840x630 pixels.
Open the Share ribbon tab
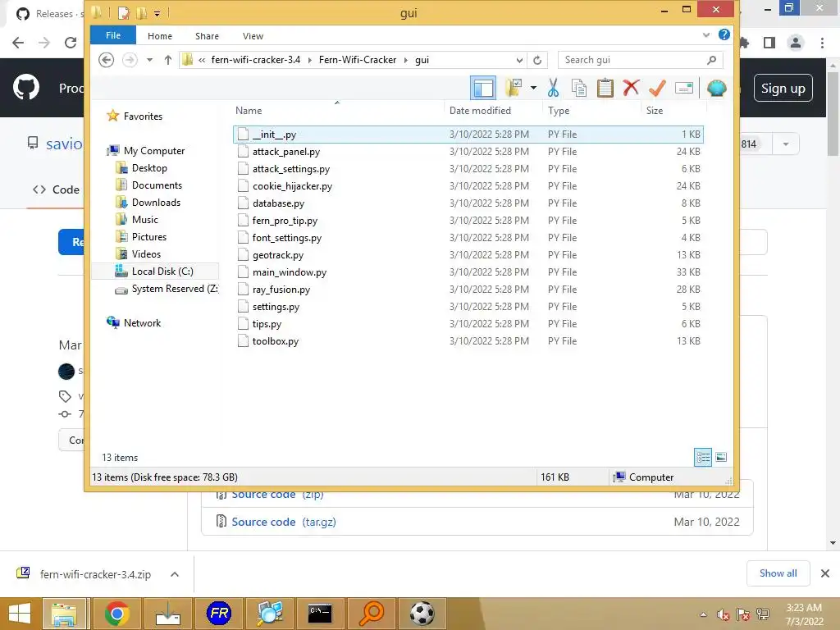click(207, 36)
